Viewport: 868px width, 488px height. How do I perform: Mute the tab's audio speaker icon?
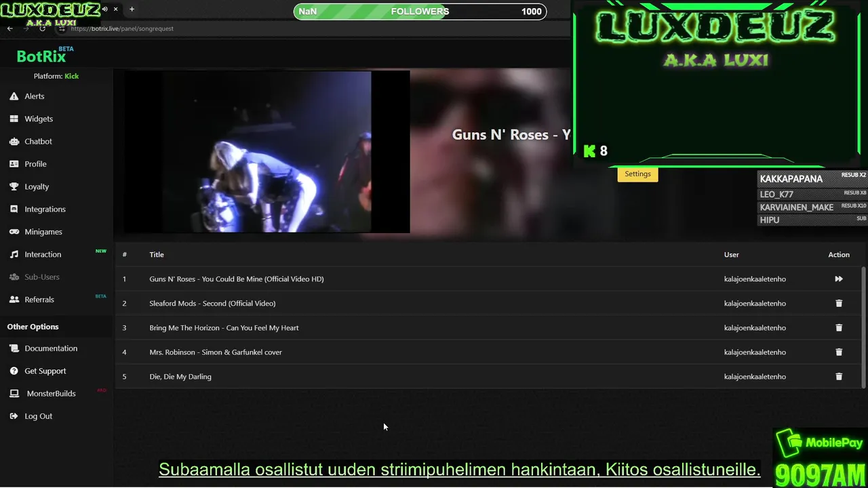104,9
